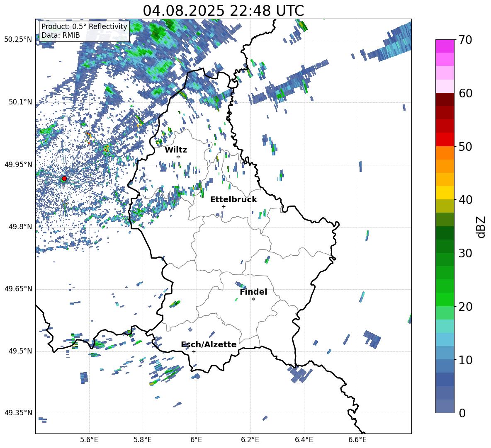491x448 pixels.
Task: Click the Data: RMIB source text
Action: tap(61, 35)
